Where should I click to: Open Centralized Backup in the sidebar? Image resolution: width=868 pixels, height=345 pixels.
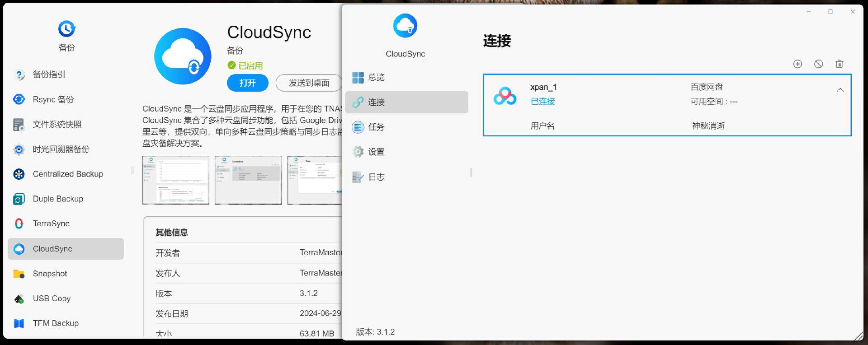pyautogui.click(x=66, y=174)
